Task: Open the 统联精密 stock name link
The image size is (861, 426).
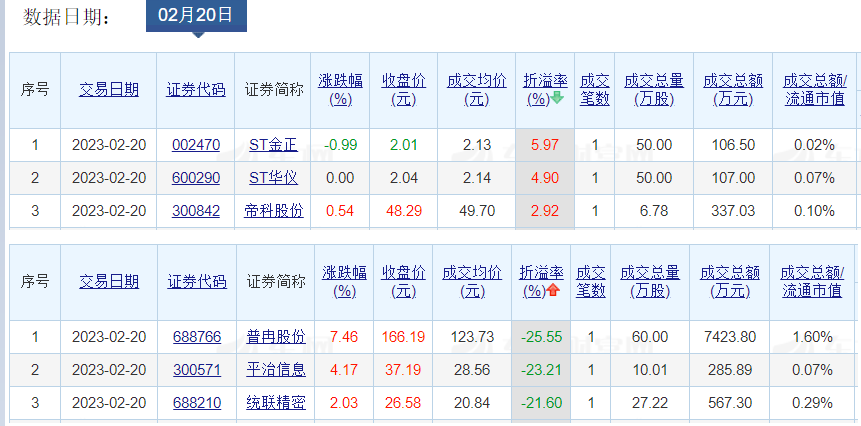Action: coord(276,403)
